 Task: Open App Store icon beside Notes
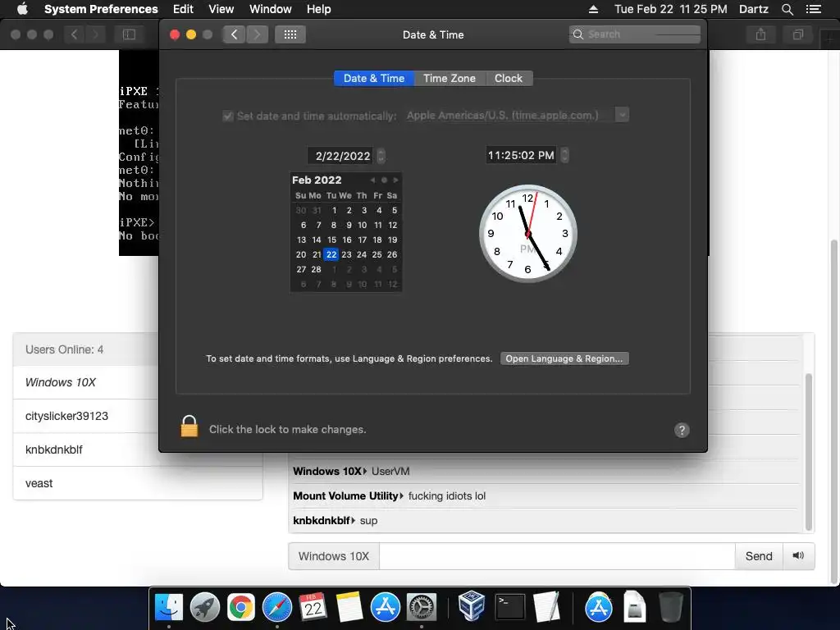tap(386, 607)
